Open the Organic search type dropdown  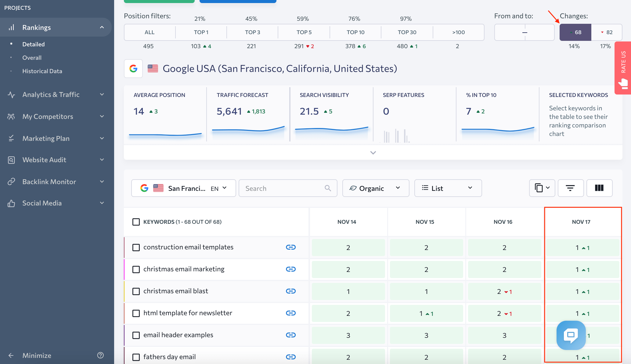click(374, 188)
